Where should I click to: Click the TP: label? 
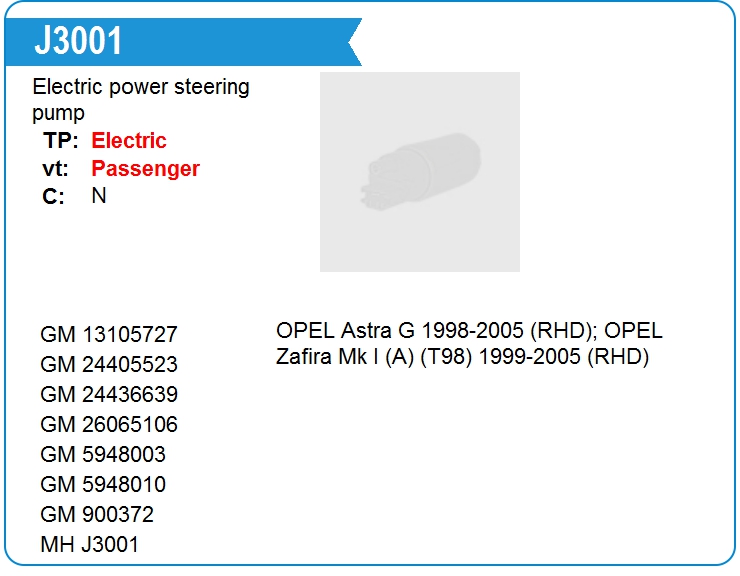tap(60, 140)
